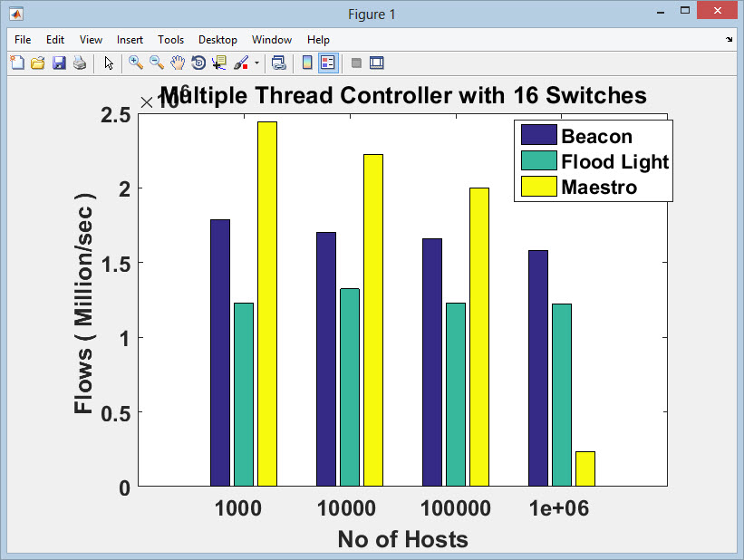The width and height of the screenshot is (744, 560).
Task: Click the Beacon bar at 1e+06 hosts
Action: click(538, 368)
